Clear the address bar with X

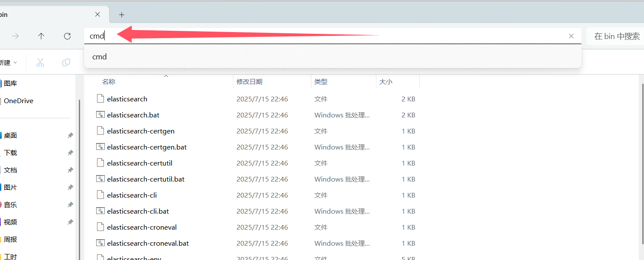(x=571, y=36)
